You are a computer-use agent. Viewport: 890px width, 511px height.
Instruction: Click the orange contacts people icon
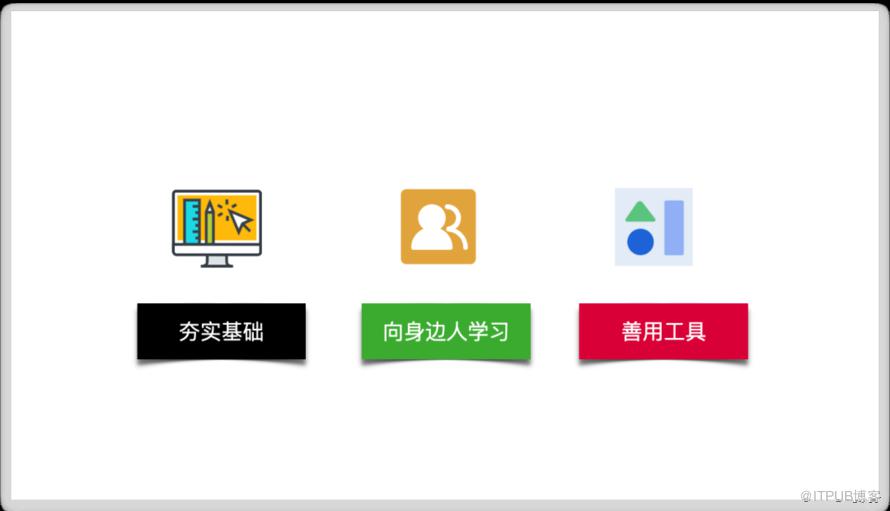pos(438,227)
